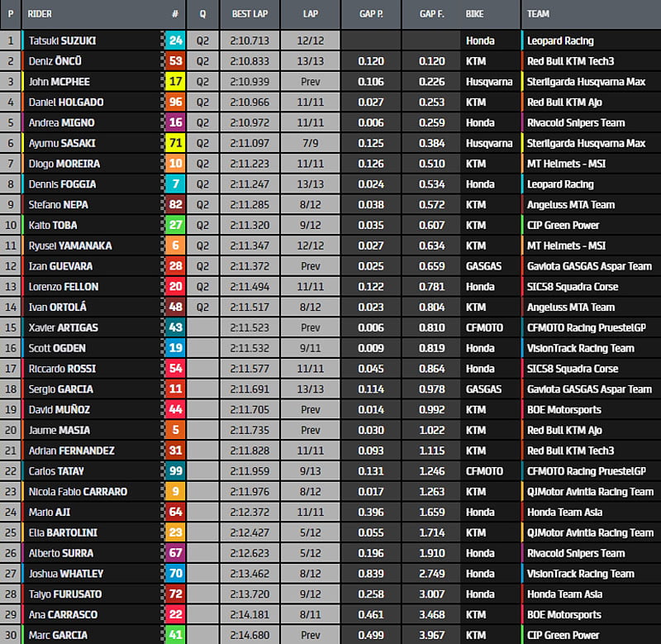Select John McPhee's yellow number 17 badge
This screenshot has width=661, height=644.
[175, 82]
